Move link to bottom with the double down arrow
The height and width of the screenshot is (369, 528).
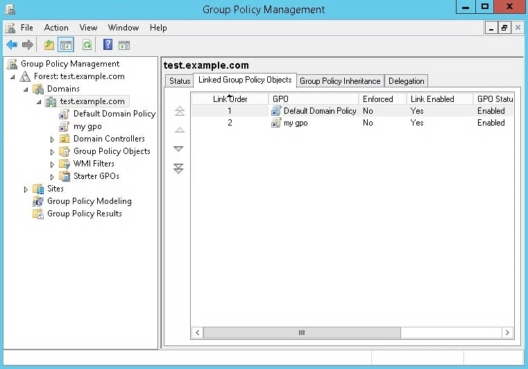(x=178, y=168)
